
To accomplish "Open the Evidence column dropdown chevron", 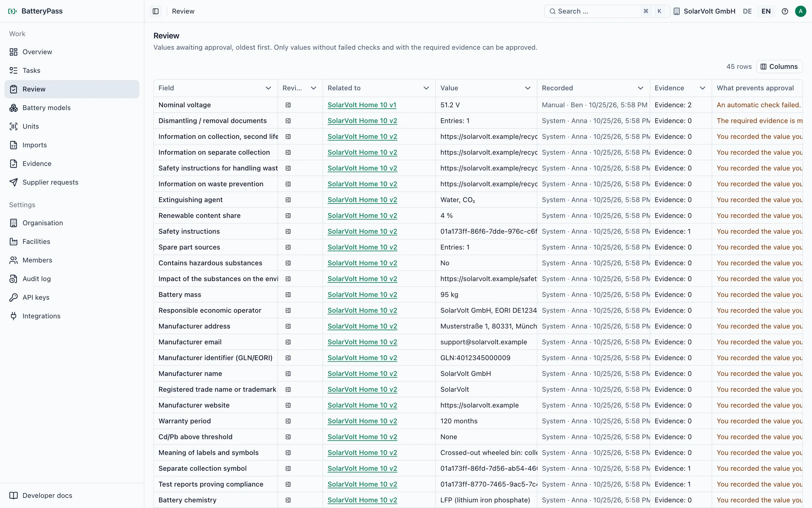I will [x=703, y=88].
